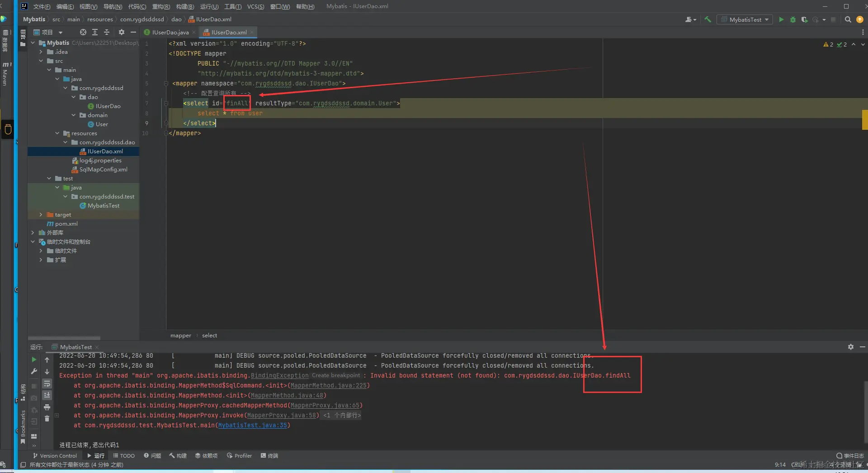The width and height of the screenshot is (868, 473).
Task: Open the MybatisTest run configuration dropdown
Action: click(x=745, y=19)
